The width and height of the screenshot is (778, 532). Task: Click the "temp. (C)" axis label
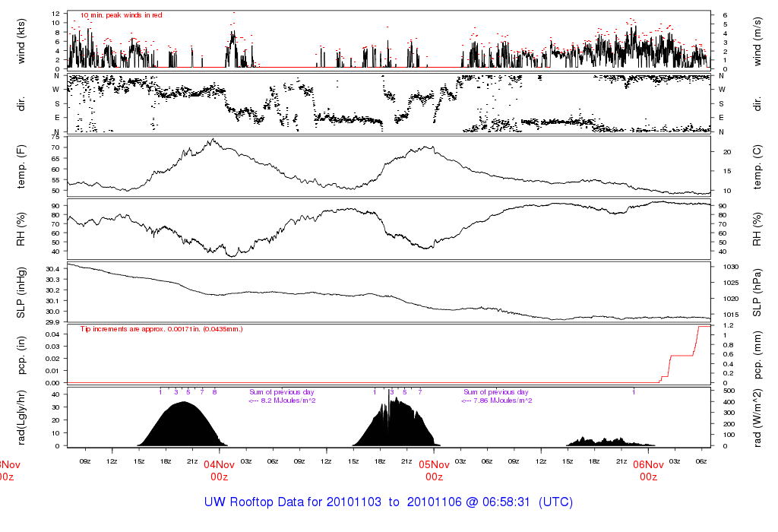point(757,166)
